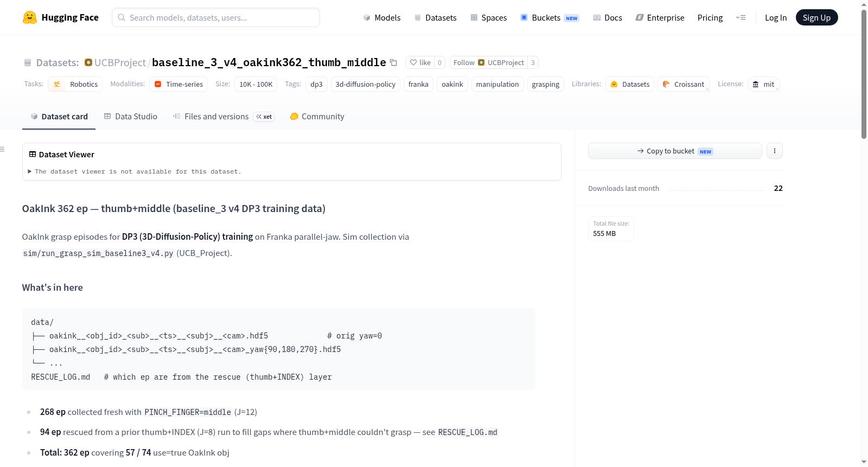868x467 pixels.
Task: Click the Log In link
Action: point(776,17)
